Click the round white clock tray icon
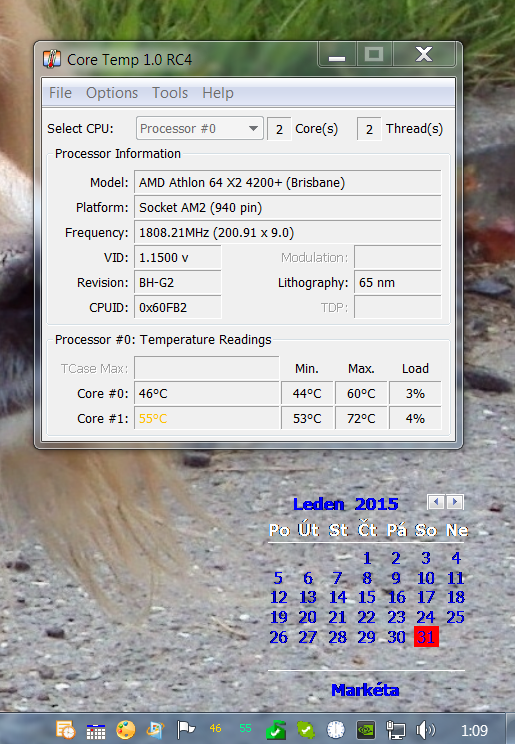 click(336, 730)
